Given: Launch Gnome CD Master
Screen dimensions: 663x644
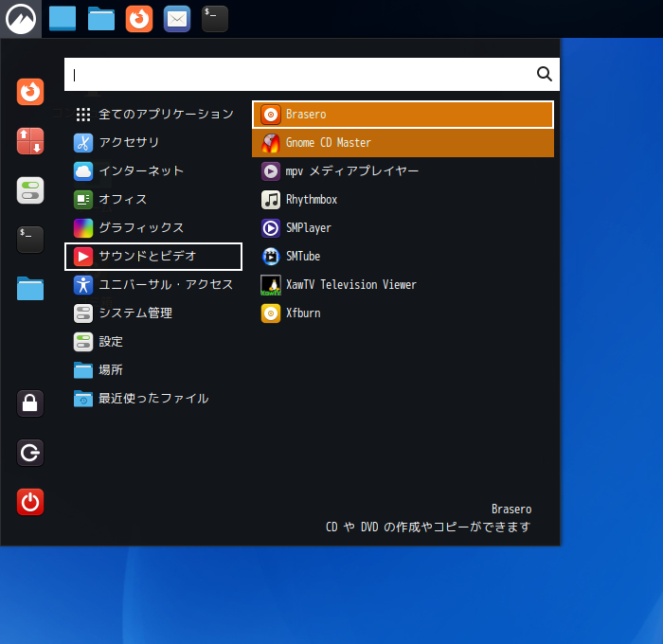Looking at the screenshot, I should click(403, 142).
